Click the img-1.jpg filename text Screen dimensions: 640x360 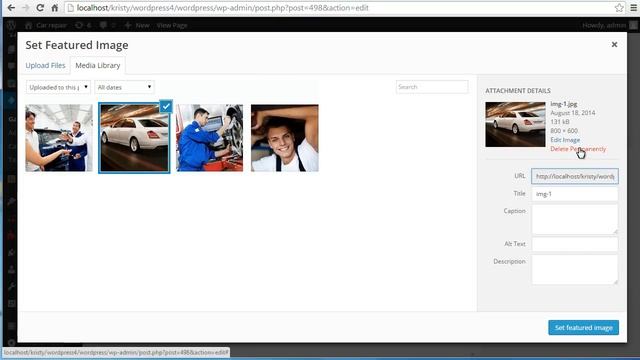564,104
